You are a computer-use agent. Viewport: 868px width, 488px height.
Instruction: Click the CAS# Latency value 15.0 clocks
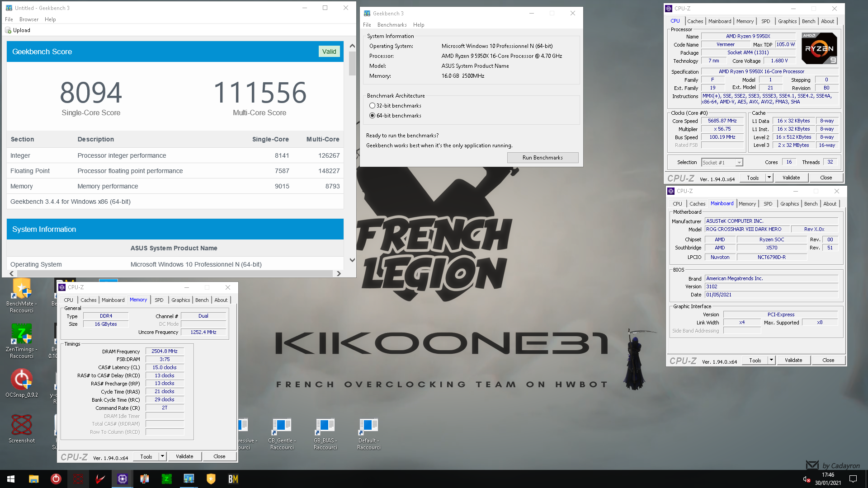click(x=165, y=367)
